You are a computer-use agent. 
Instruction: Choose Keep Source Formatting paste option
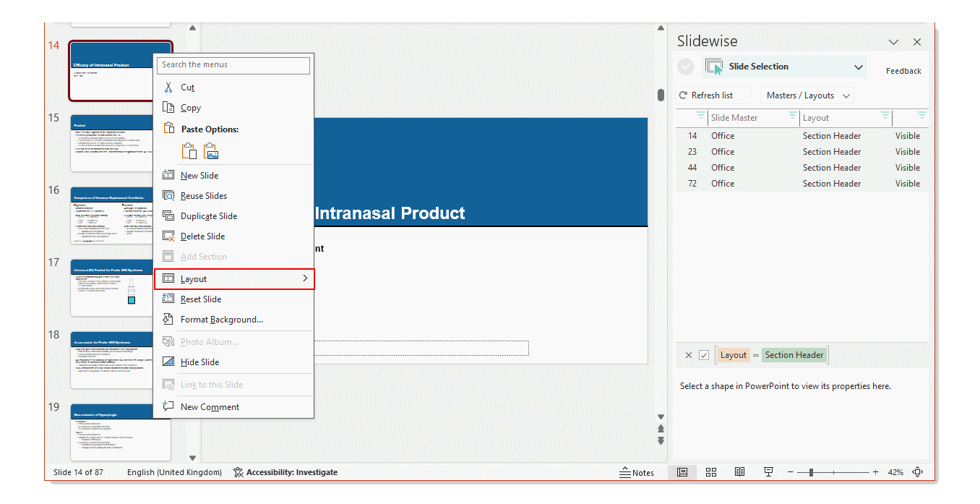tap(189, 151)
